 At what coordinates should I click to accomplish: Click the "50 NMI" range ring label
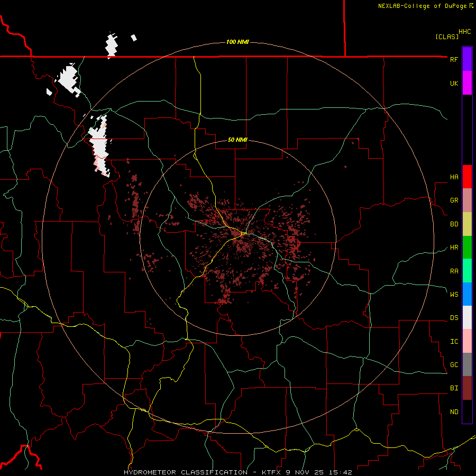237,140
